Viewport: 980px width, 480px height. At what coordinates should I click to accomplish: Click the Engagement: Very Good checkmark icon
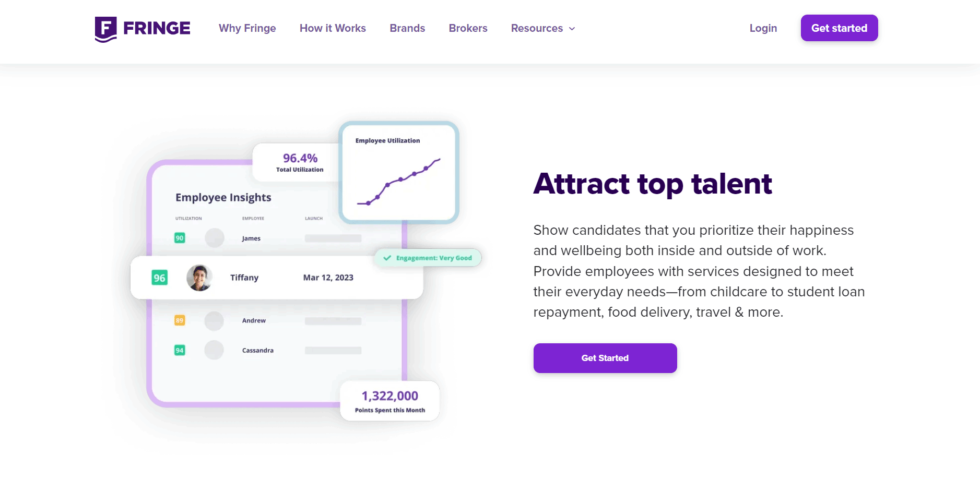pos(387,258)
